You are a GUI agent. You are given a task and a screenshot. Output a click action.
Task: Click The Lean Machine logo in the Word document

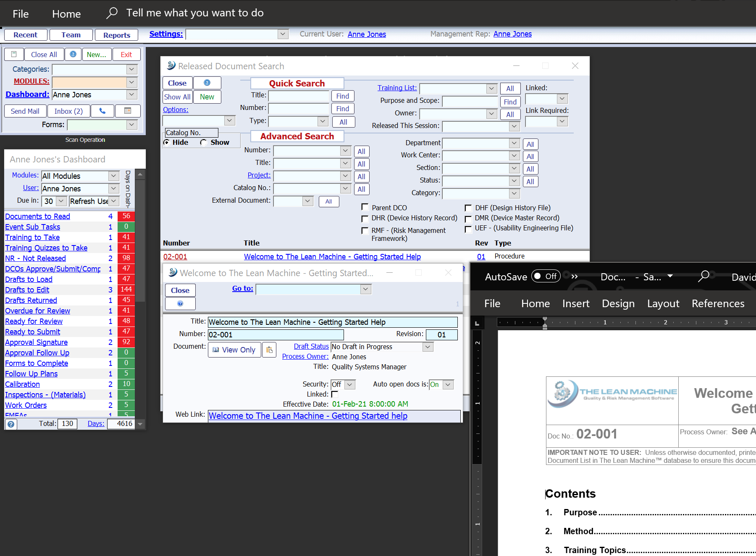[612, 394]
